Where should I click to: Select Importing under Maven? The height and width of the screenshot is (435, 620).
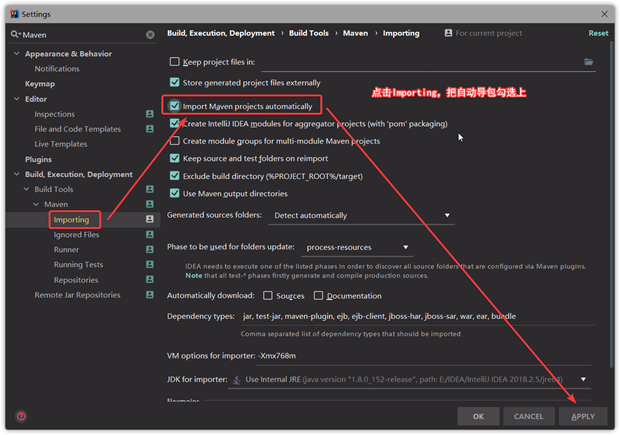[72, 219]
